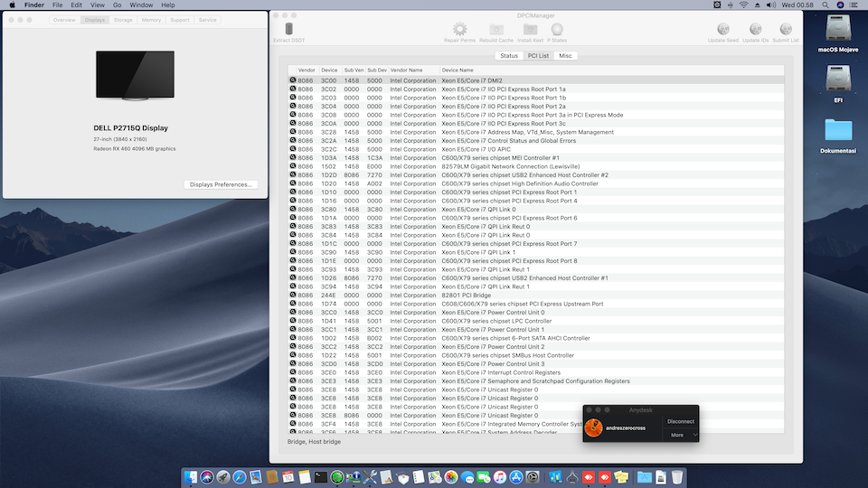
Task: Select the Xeon E5/Core i7 I/O APIC row
Action: coord(536,149)
